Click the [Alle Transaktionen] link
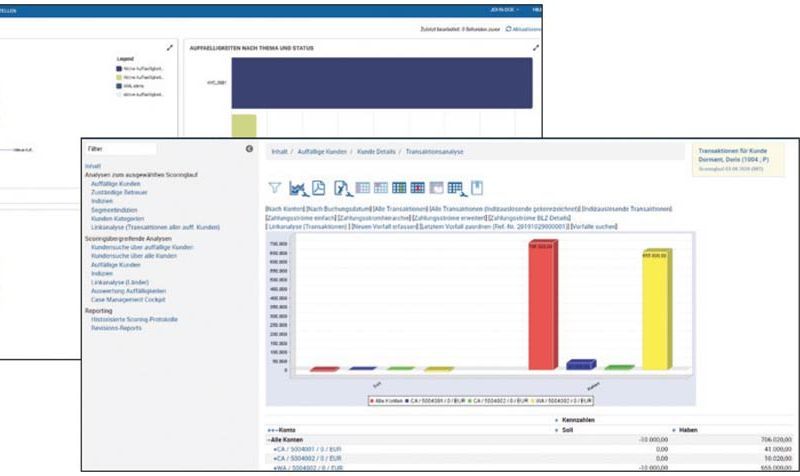800x476 pixels. coord(400,209)
